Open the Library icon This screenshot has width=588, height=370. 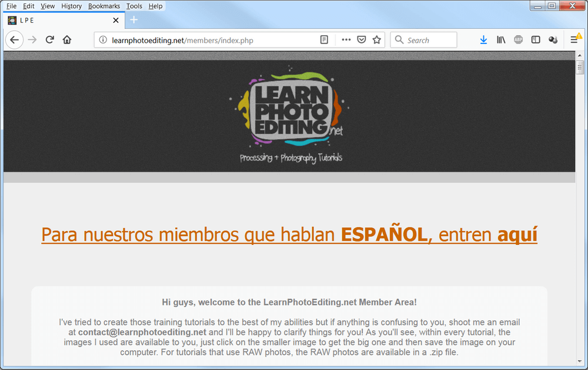click(x=501, y=40)
